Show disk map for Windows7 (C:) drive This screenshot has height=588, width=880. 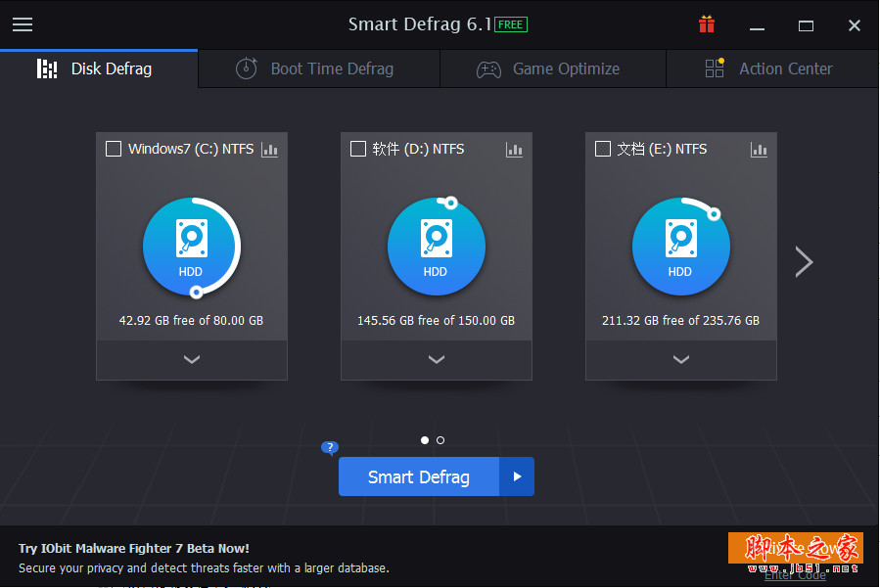(270, 150)
